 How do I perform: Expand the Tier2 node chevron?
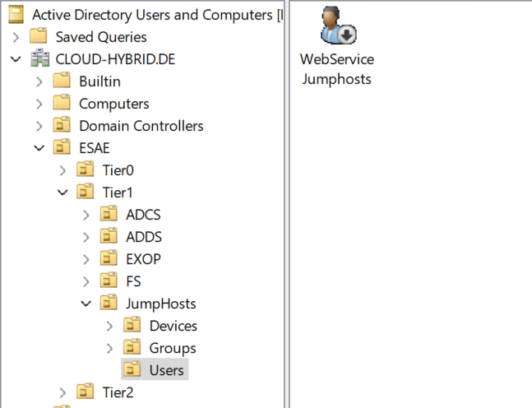[x=63, y=392]
